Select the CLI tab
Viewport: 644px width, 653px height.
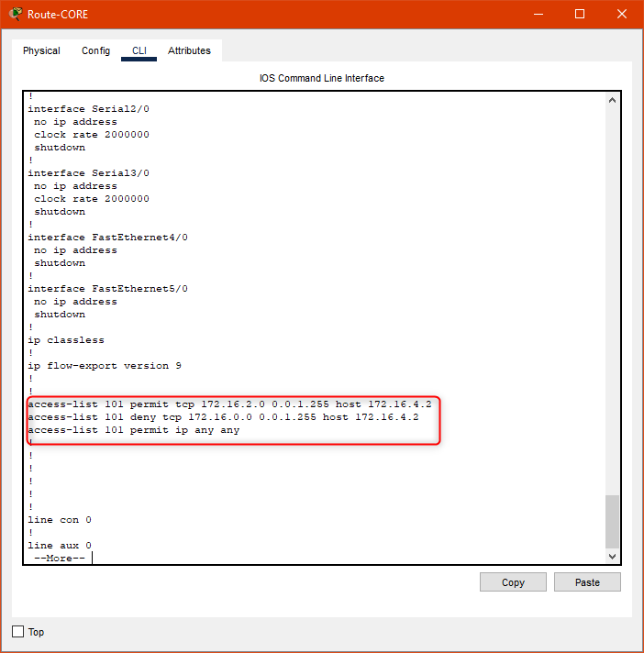[139, 50]
